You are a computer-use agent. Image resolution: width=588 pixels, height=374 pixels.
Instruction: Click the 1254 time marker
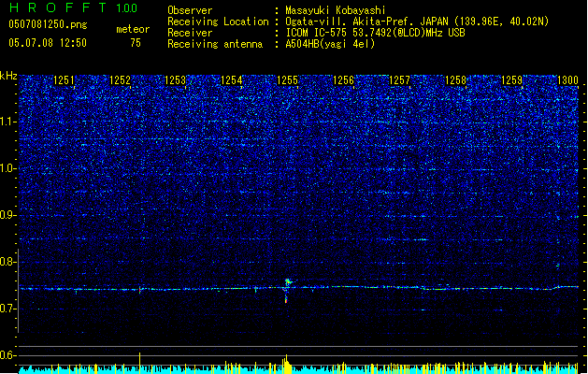point(232,80)
